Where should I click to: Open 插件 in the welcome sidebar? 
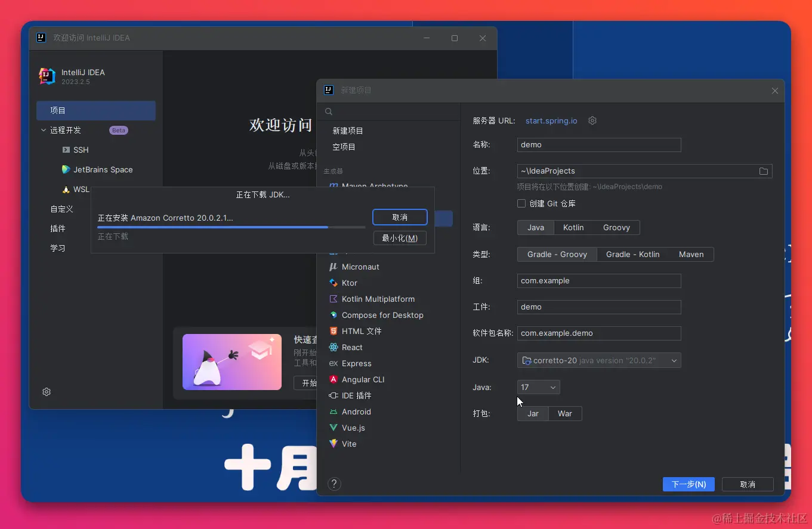click(x=58, y=228)
